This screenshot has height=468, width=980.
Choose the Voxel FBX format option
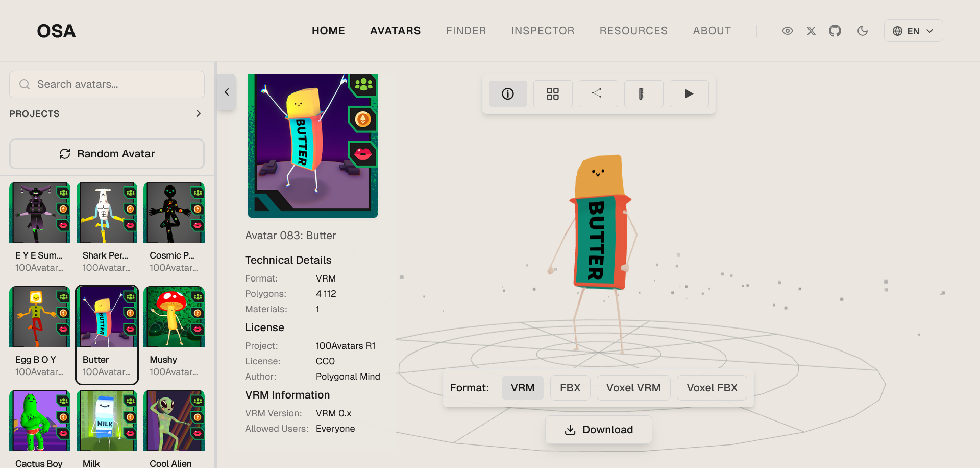point(712,388)
